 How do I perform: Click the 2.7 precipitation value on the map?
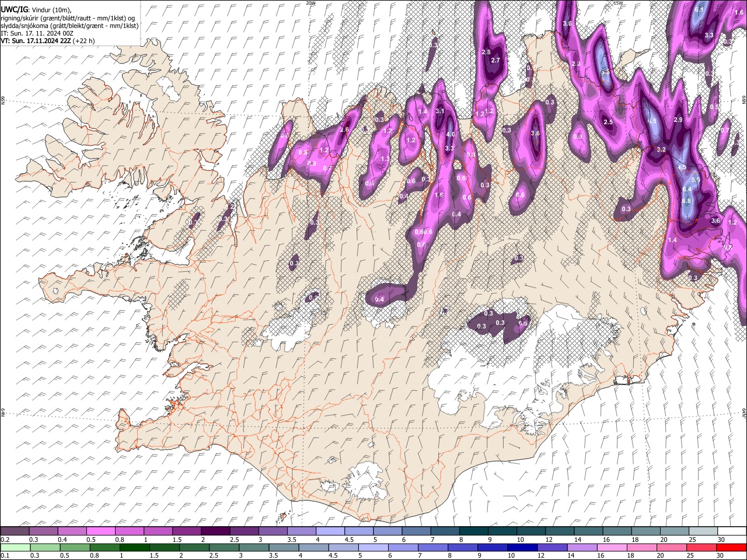click(x=496, y=60)
